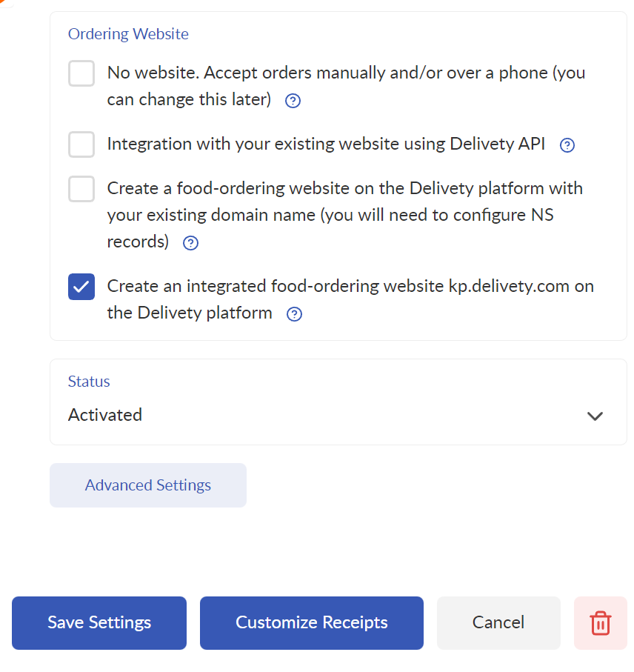Viewport: 634px width, 672px height.
Task: Open Advanced Settings
Action: pyautogui.click(x=148, y=485)
